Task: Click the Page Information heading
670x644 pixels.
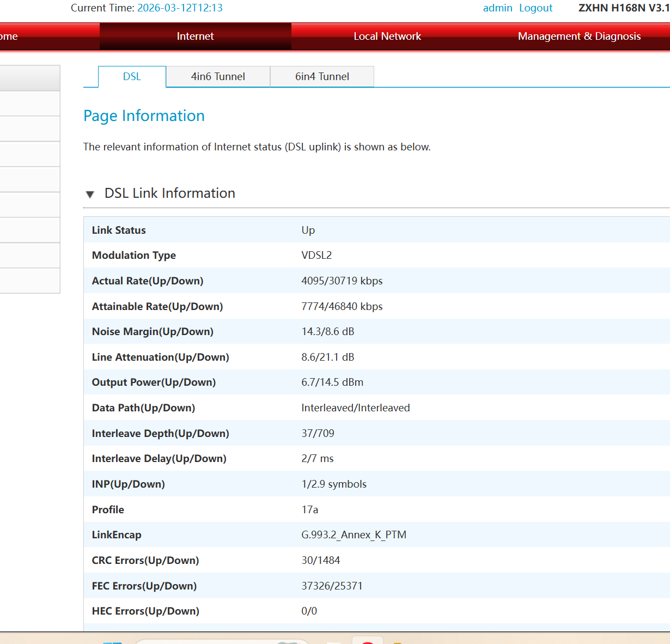Action: 144,116
